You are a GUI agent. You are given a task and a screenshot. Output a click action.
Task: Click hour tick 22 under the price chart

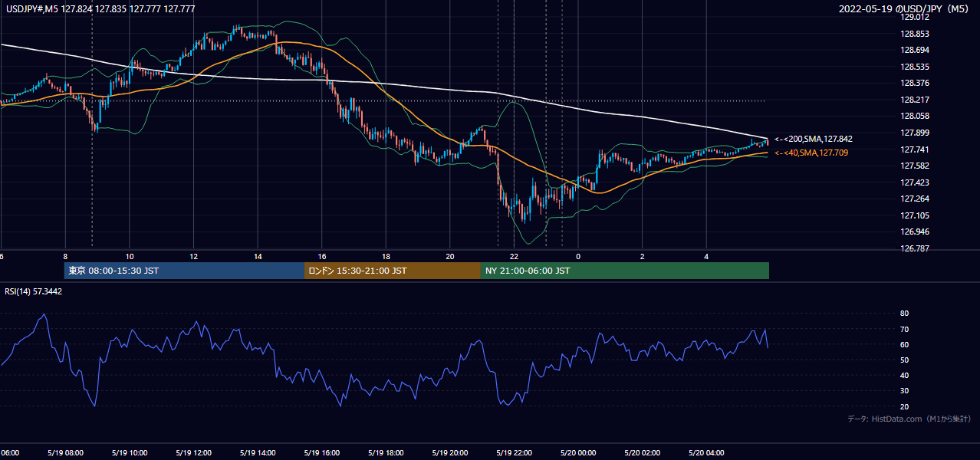pos(515,256)
